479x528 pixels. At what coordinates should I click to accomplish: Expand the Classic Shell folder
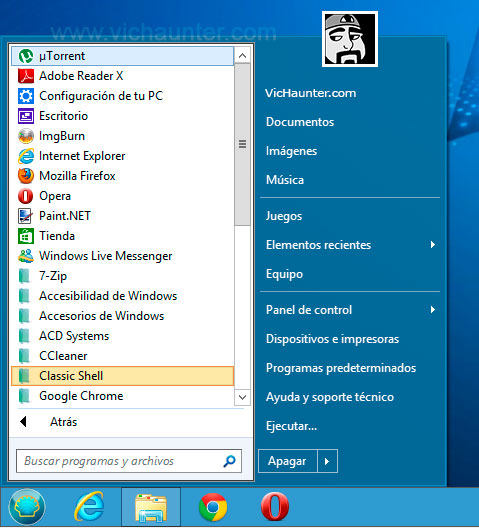(122, 376)
